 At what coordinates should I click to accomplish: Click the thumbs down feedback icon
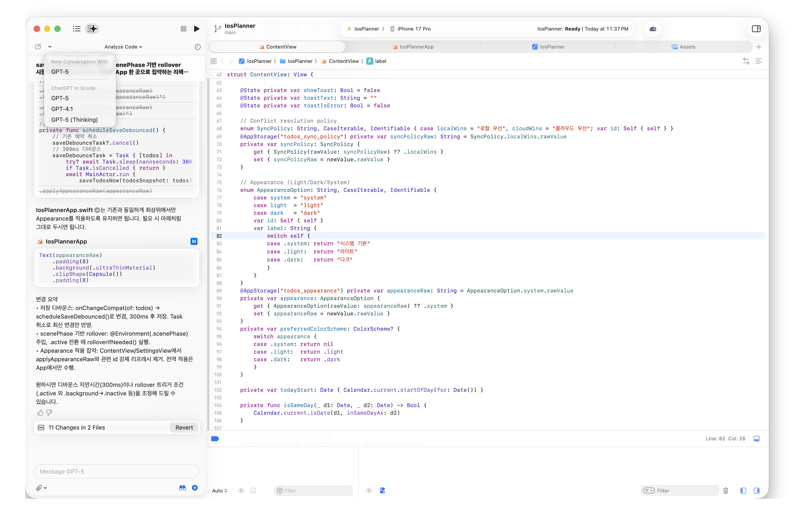49,412
